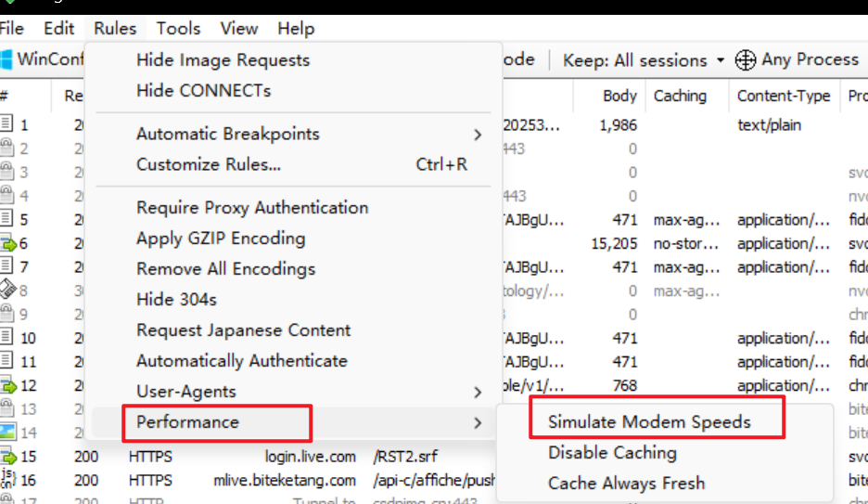The image size is (868, 504).
Task: Open Keep: All sessions dropdown
Action: point(644,59)
